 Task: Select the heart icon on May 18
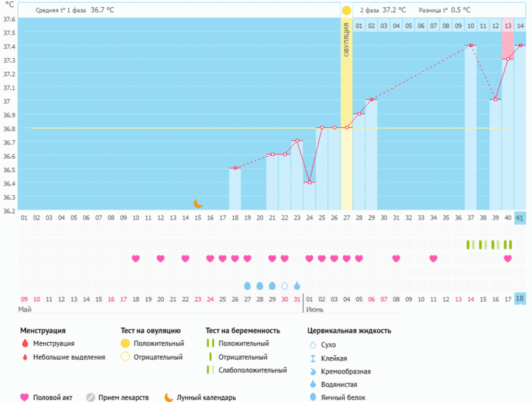pyautogui.click(x=136, y=258)
